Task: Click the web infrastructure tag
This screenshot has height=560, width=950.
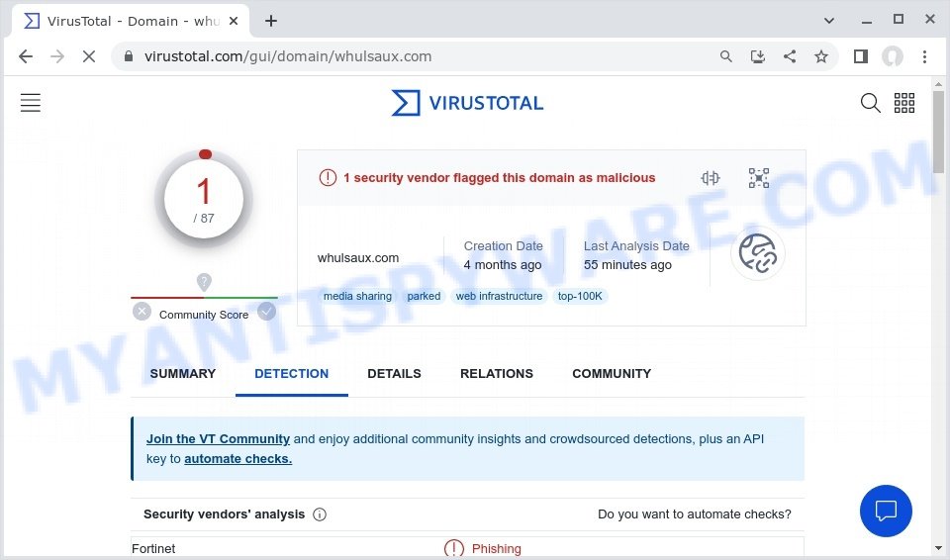Action: coord(499,296)
